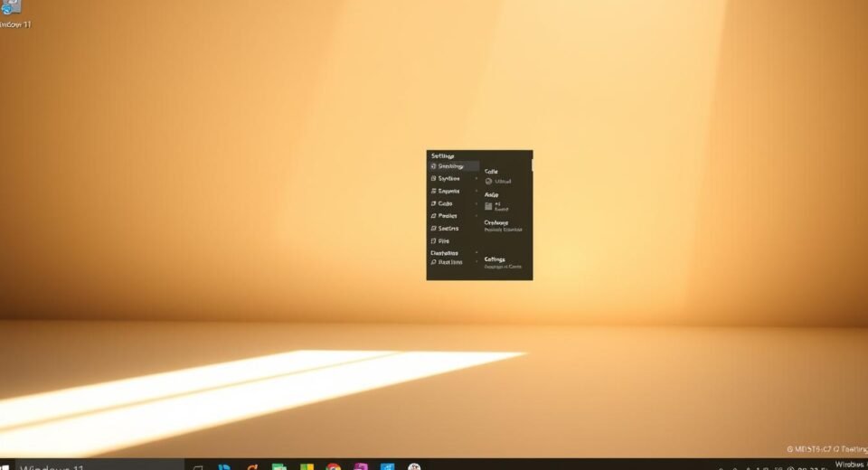Open Task View from the taskbar

click(198, 467)
